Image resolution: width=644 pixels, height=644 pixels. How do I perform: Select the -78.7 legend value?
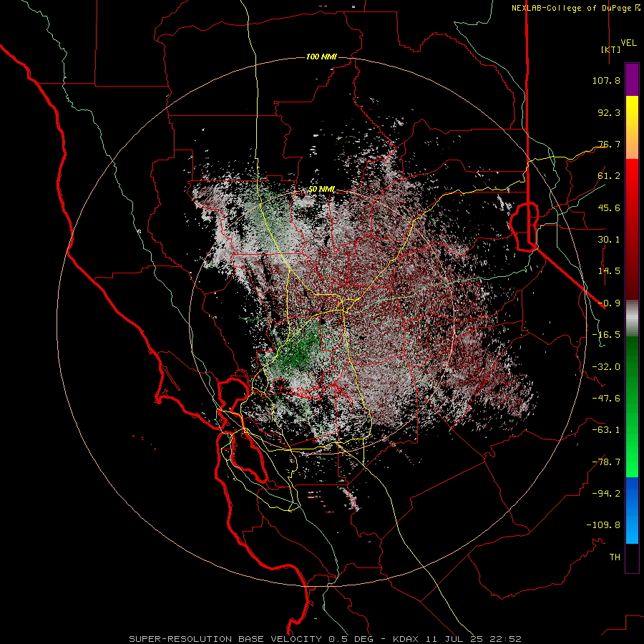(x=606, y=462)
